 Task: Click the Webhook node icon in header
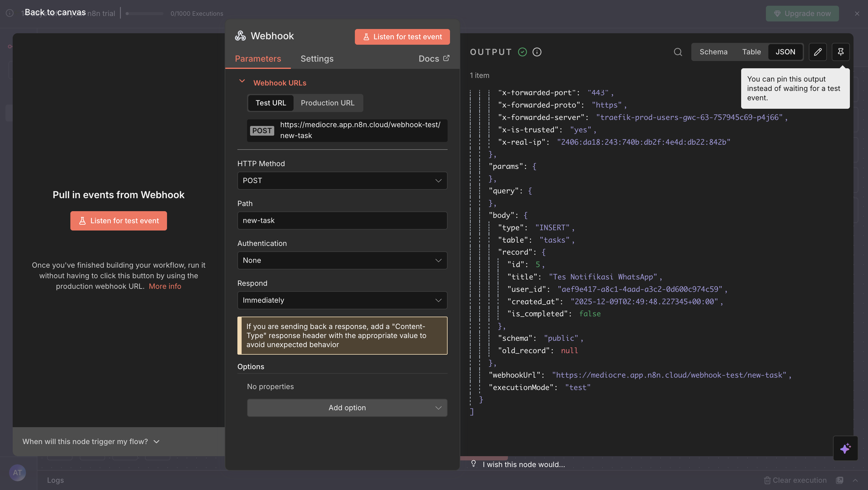[x=240, y=36]
